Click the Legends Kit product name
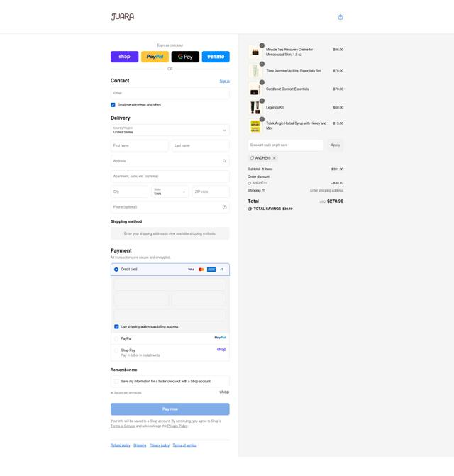Image resolution: width=454 pixels, height=476 pixels. point(275,107)
